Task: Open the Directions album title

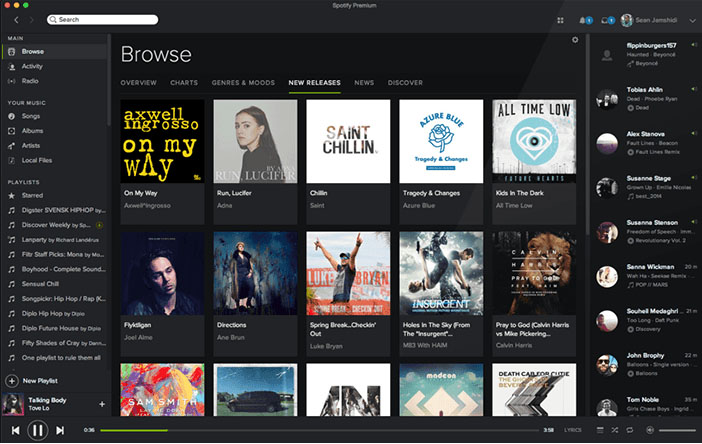Action: tap(231, 325)
